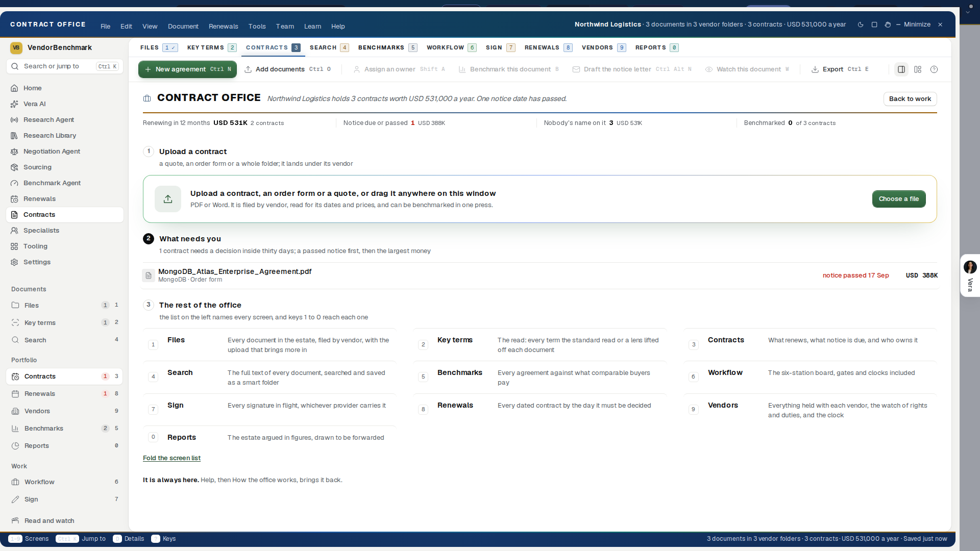Open Specialists in the sidebar
Image resolution: width=980 pixels, height=551 pixels.
64,230
